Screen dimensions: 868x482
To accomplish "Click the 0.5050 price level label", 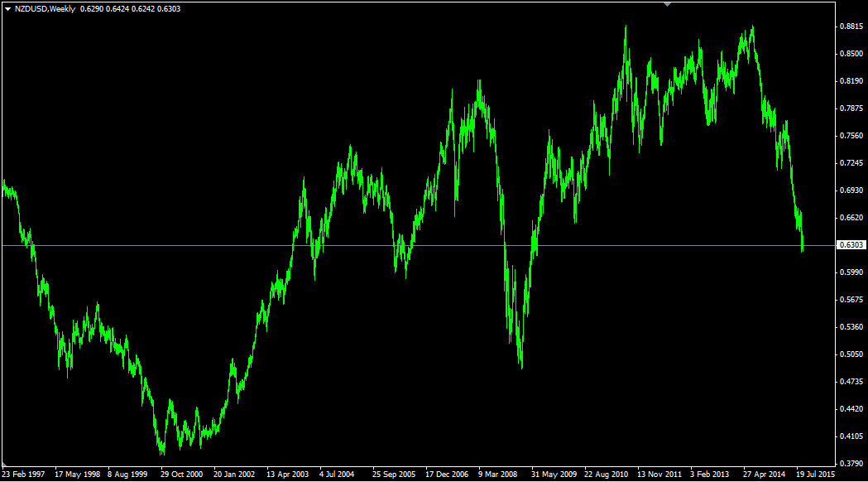I will click(x=851, y=354).
